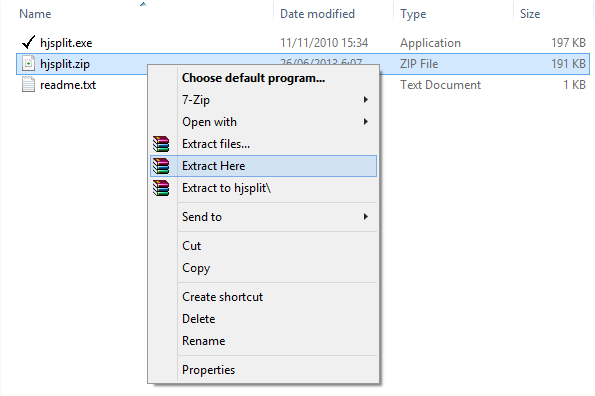The image size is (595, 396).
Task: Click the readme.txt document icon
Action: pos(28,85)
